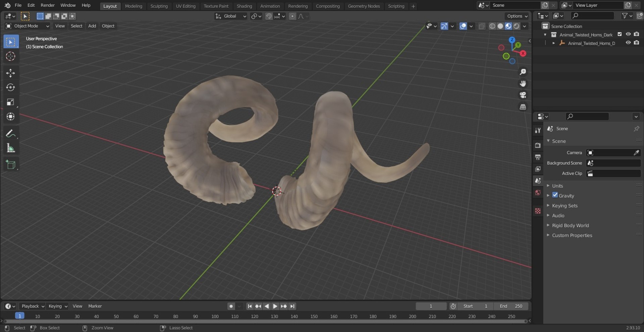Screen dimensions: 644x332
Task: Expand Animal_Twisted_Horns_D object in outliner
Action: click(x=553, y=43)
